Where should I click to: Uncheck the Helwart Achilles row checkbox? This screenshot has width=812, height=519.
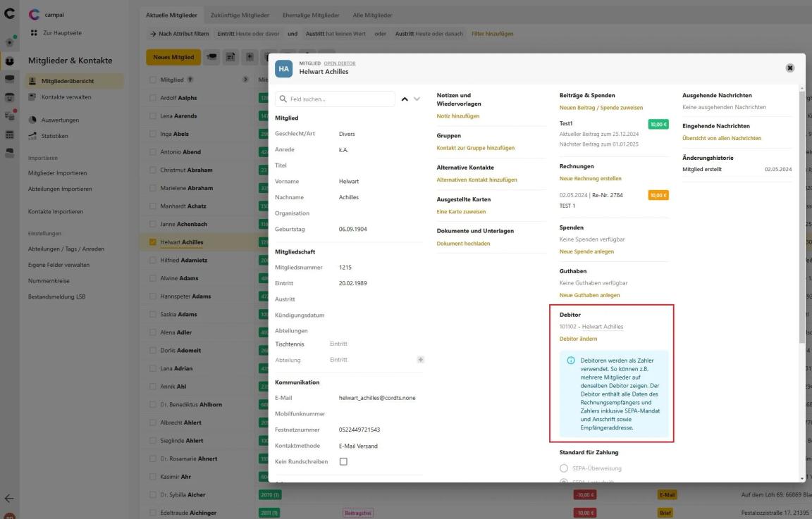pyautogui.click(x=153, y=242)
